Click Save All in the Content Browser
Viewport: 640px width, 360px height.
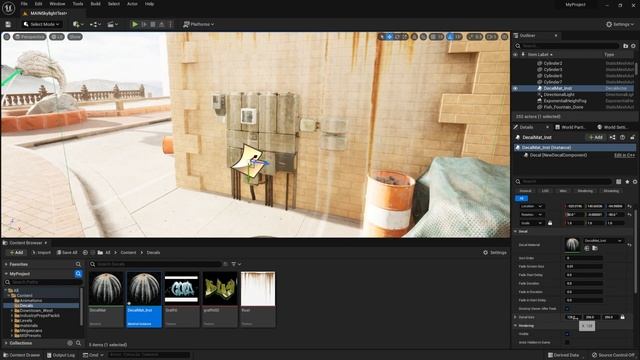click(x=67, y=253)
